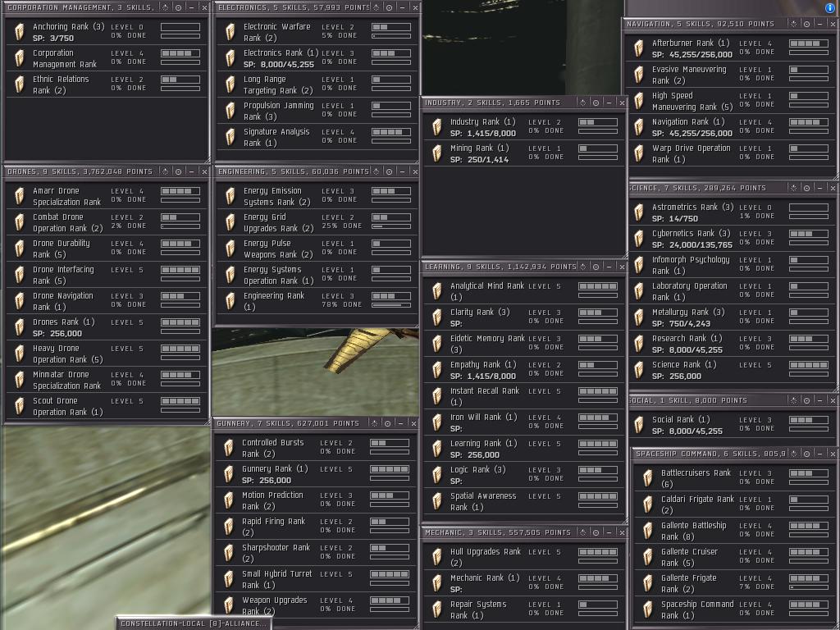This screenshot has width=840, height=630.
Task: Click the Energy Grid Upgrades book icon
Action: [x=231, y=223]
